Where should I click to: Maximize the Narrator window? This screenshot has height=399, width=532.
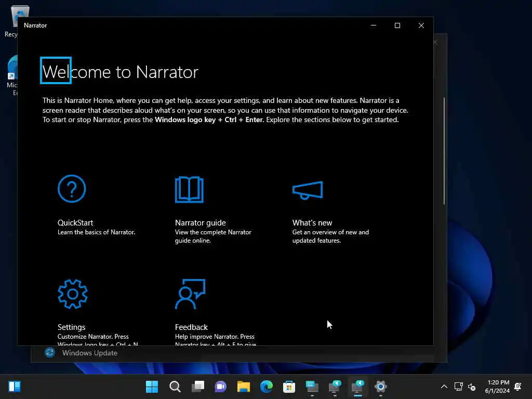(397, 25)
